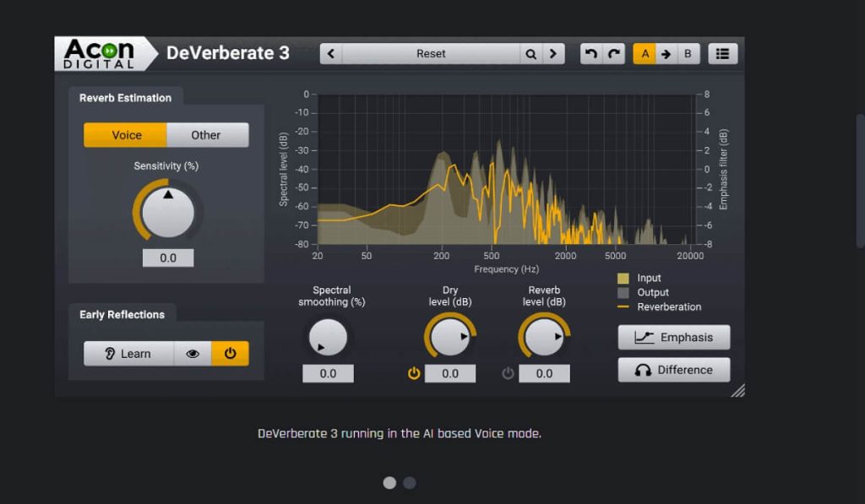Viewport: 865px width, 504px height.
Task: Click the preset search magnifier icon
Action: (530, 54)
